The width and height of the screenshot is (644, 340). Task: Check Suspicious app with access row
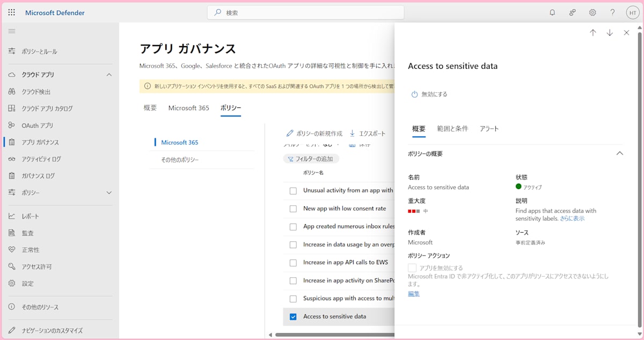(x=293, y=299)
